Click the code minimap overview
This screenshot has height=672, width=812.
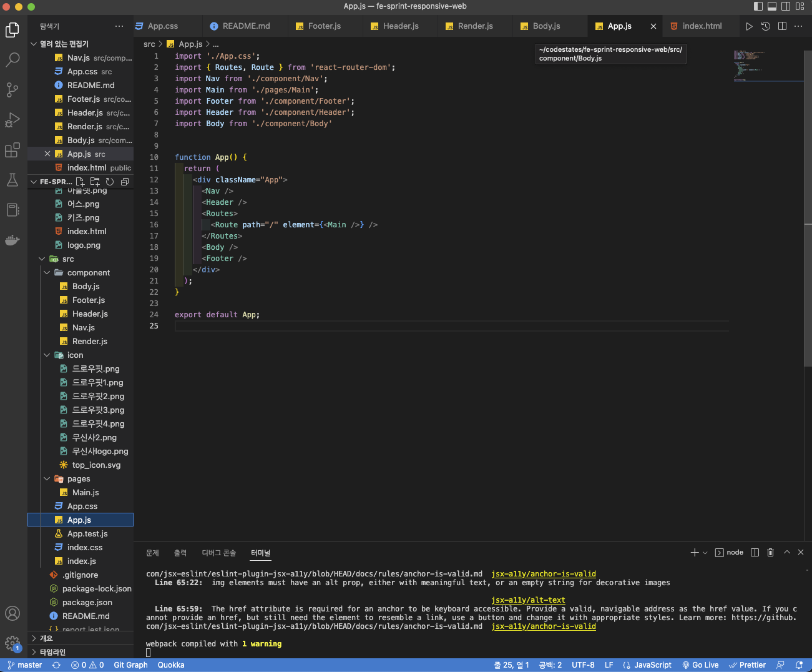point(768,66)
